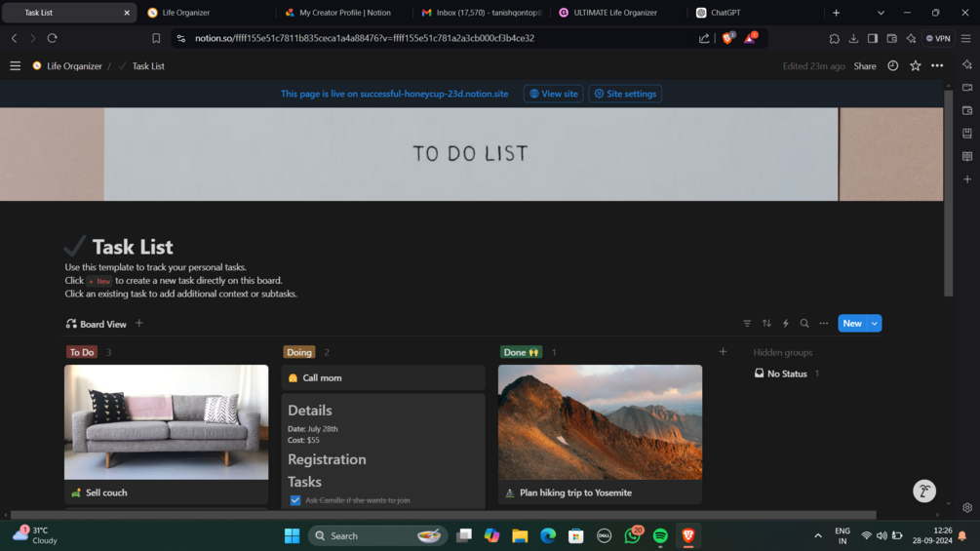The height and width of the screenshot is (551, 980).
Task: Open the board search magnifier icon
Action: (x=804, y=324)
